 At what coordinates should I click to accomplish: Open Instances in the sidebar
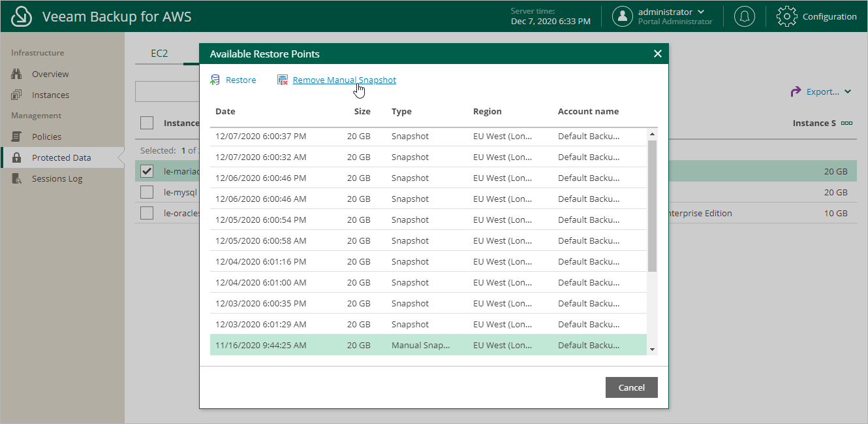click(x=50, y=95)
